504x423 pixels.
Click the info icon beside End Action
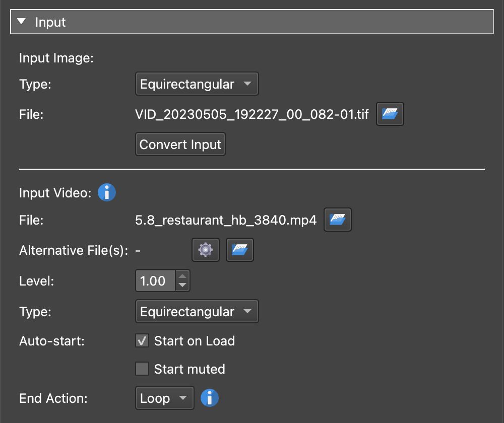point(209,398)
